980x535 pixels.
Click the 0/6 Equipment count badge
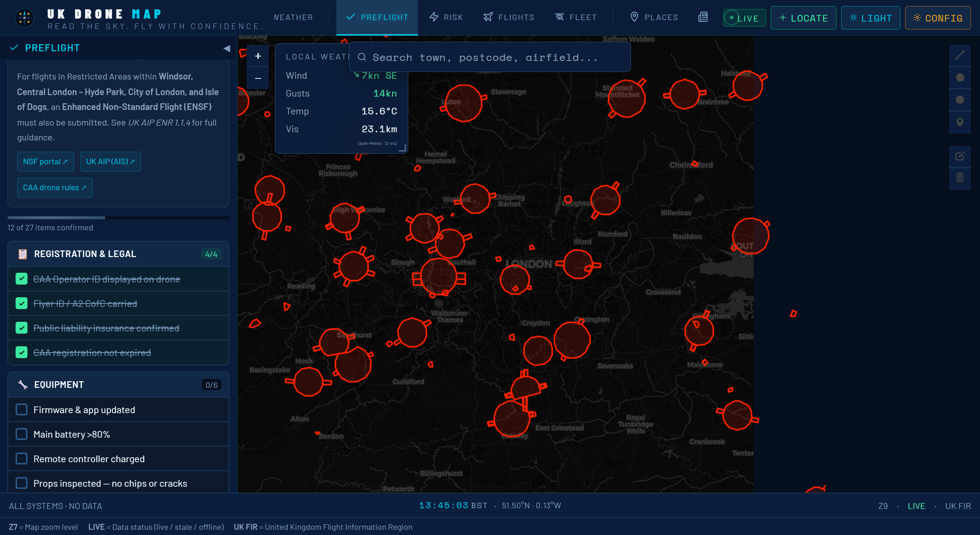(x=211, y=385)
